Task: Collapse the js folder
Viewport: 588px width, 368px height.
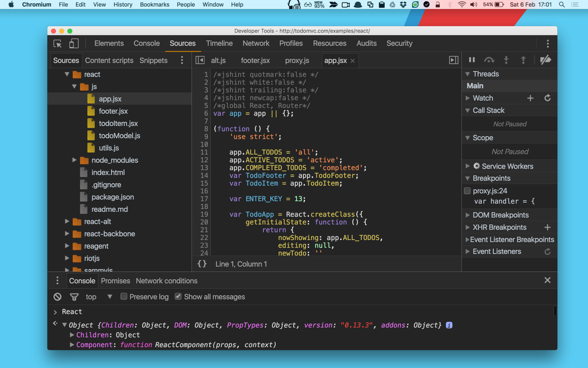Action: 74,87
